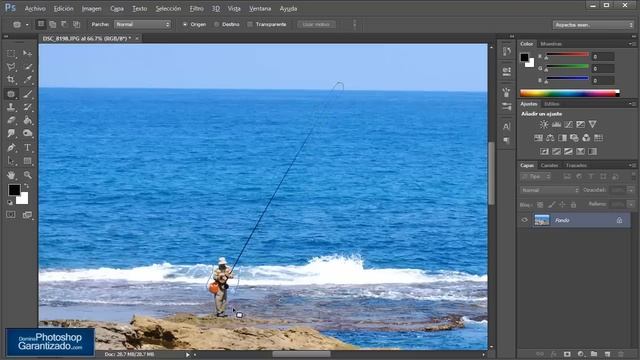The image size is (640, 360).
Task: Switch to the Muestras tab
Action: (x=551, y=44)
